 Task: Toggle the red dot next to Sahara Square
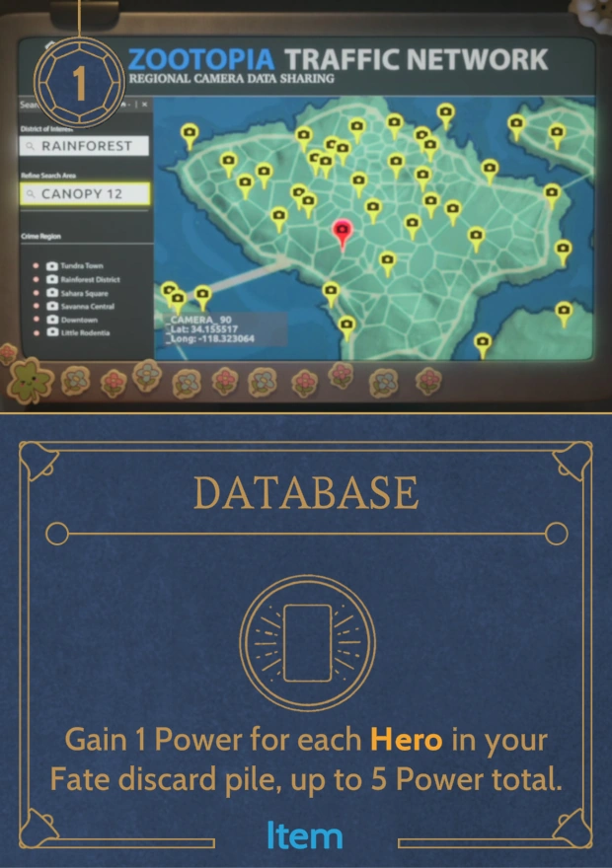coord(36,292)
